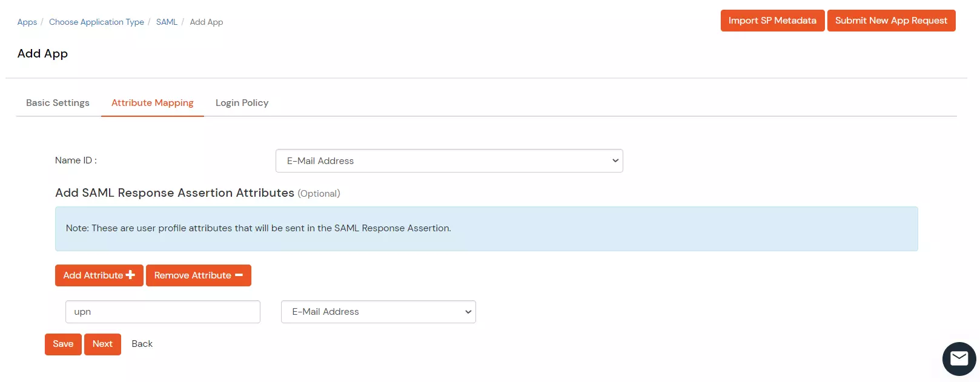The image size is (980, 382).
Task: Open the Name ID dropdown
Action: pyautogui.click(x=449, y=161)
